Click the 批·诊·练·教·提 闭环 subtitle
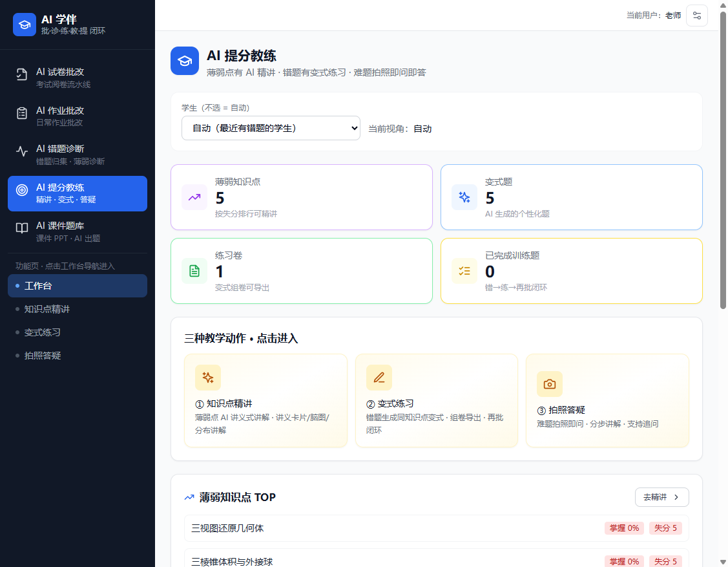 (74, 30)
